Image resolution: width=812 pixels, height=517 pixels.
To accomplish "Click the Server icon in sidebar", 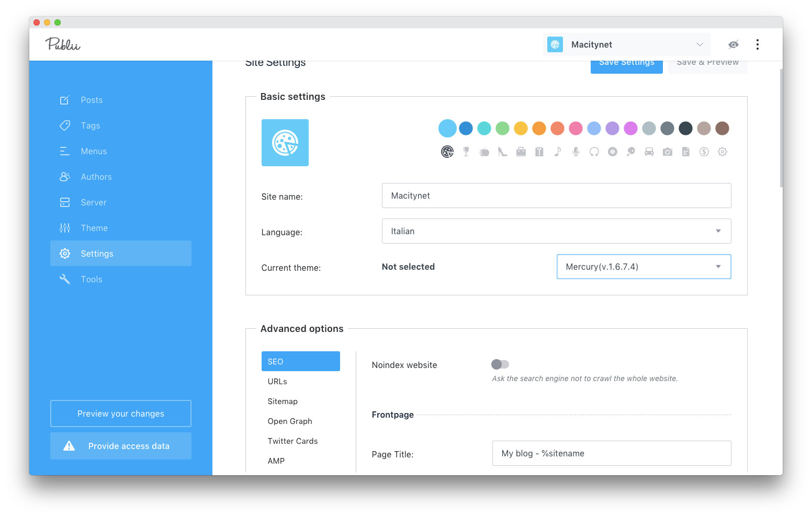I will tap(65, 202).
